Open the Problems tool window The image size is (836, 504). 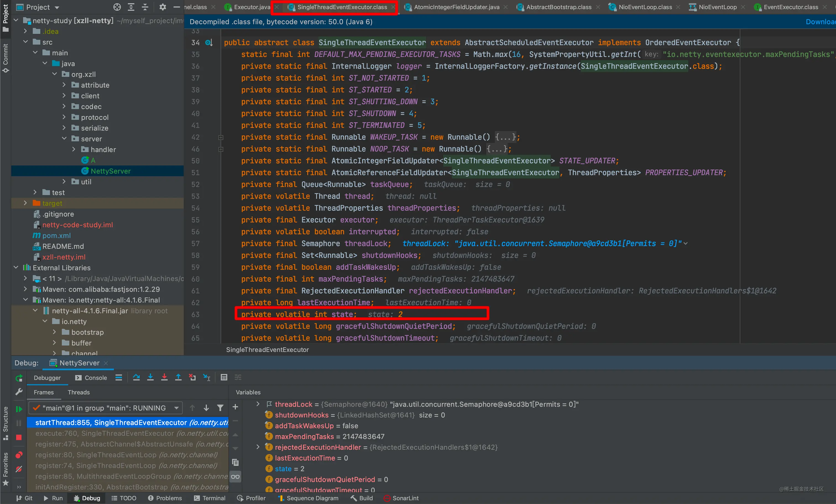click(165, 498)
